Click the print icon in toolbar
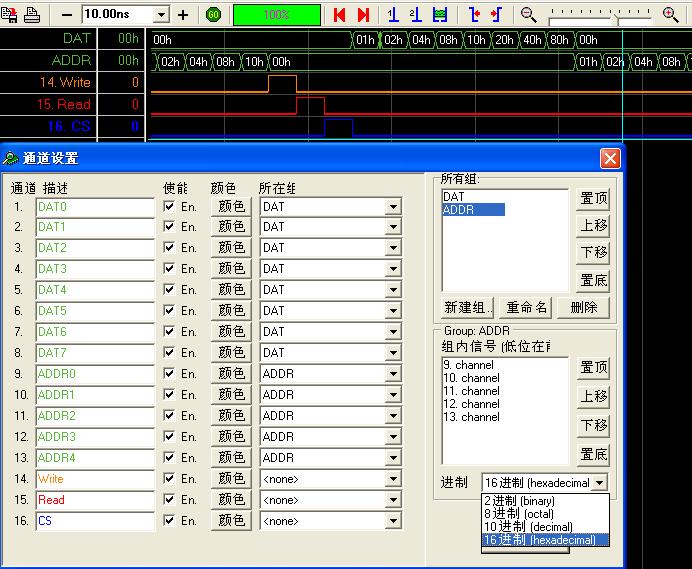This screenshot has width=692, height=569. click(x=32, y=15)
